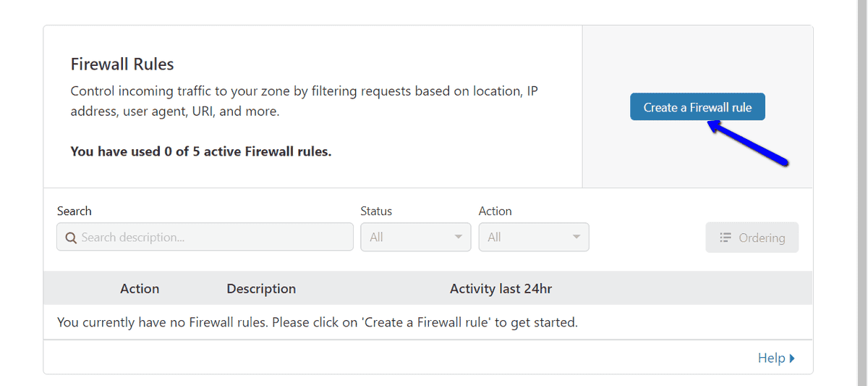Click the Status dropdown arrow
This screenshot has height=386, width=868.
click(458, 237)
